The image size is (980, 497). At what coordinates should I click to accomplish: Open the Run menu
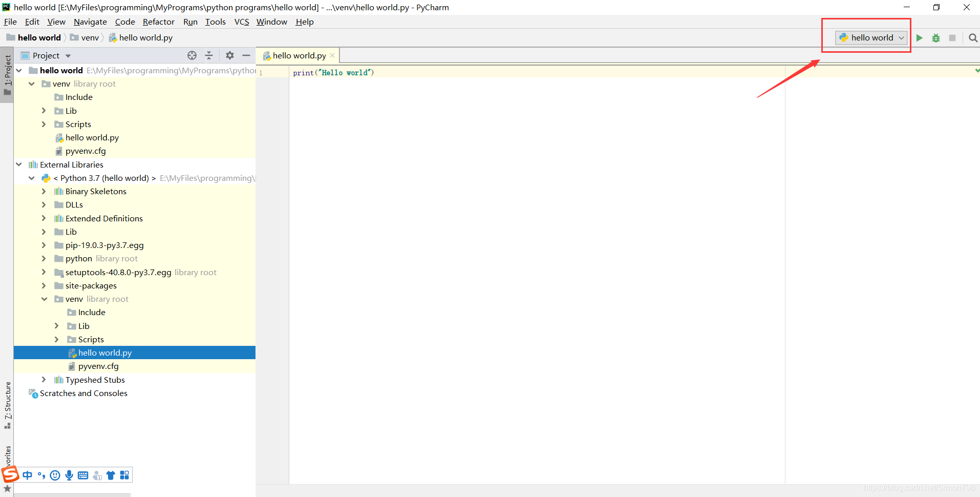(190, 22)
